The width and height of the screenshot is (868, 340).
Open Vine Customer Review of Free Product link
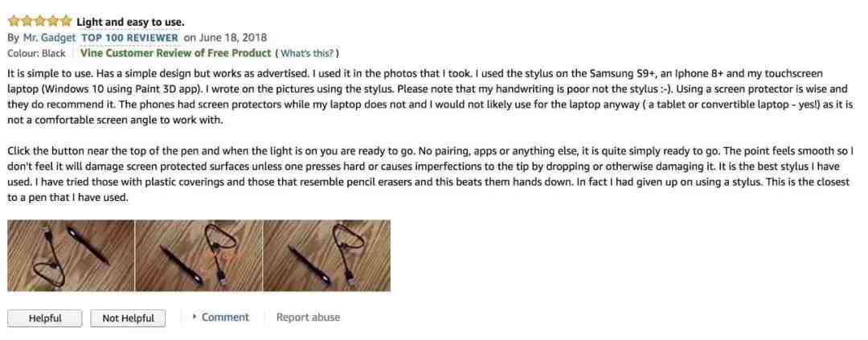click(x=175, y=53)
